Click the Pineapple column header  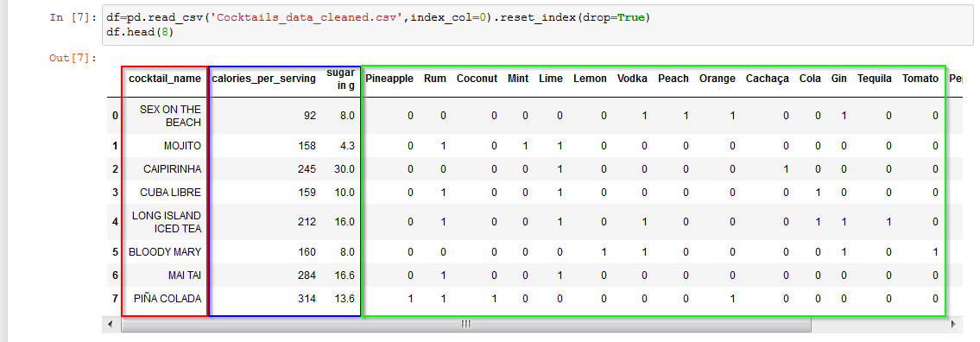point(389,79)
